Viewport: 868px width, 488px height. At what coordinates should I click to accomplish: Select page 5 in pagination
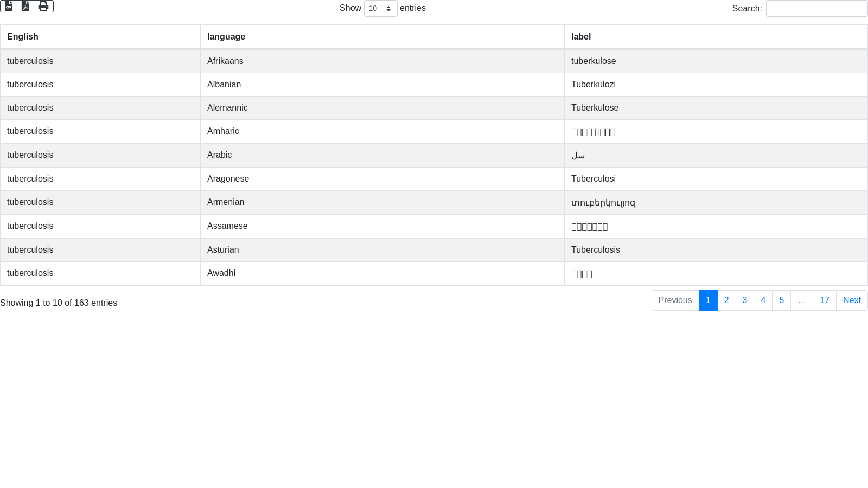(x=782, y=300)
